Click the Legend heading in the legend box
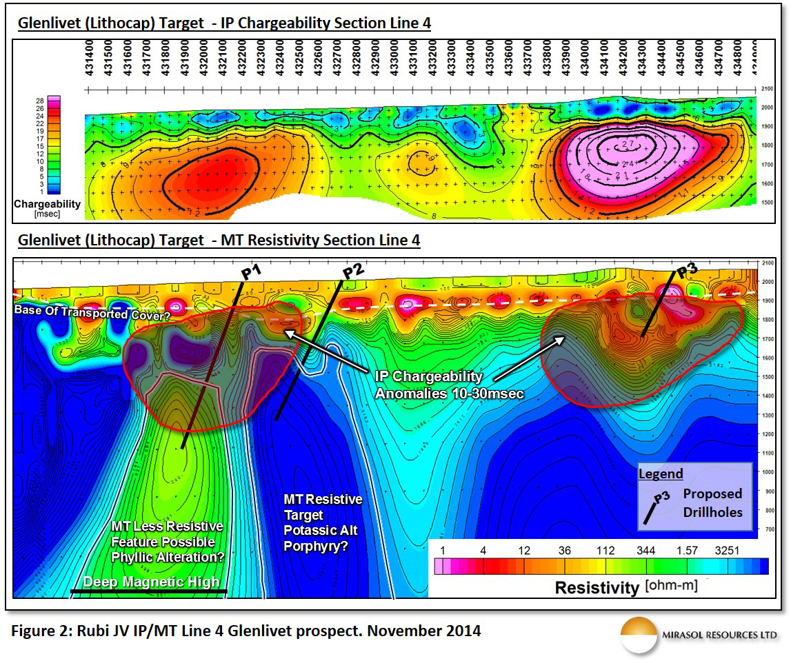The width and height of the screenshot is (791, 672). pos(661,474)
